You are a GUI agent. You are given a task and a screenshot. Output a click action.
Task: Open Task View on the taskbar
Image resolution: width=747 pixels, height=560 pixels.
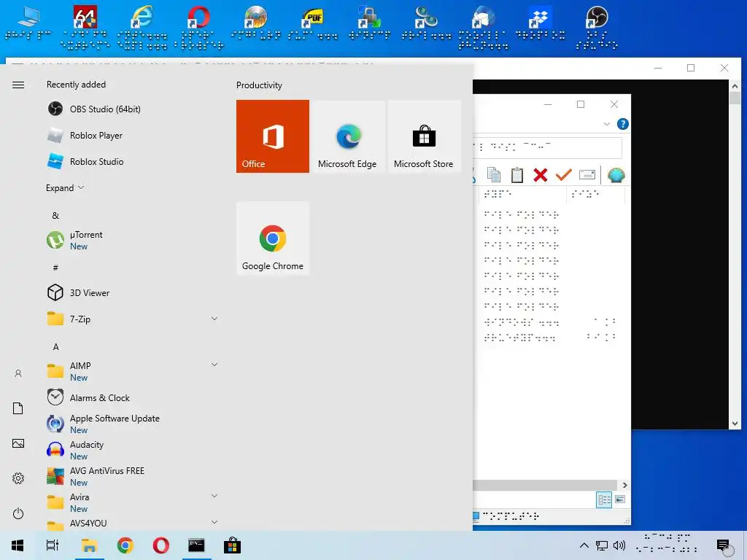coord(53,545)
